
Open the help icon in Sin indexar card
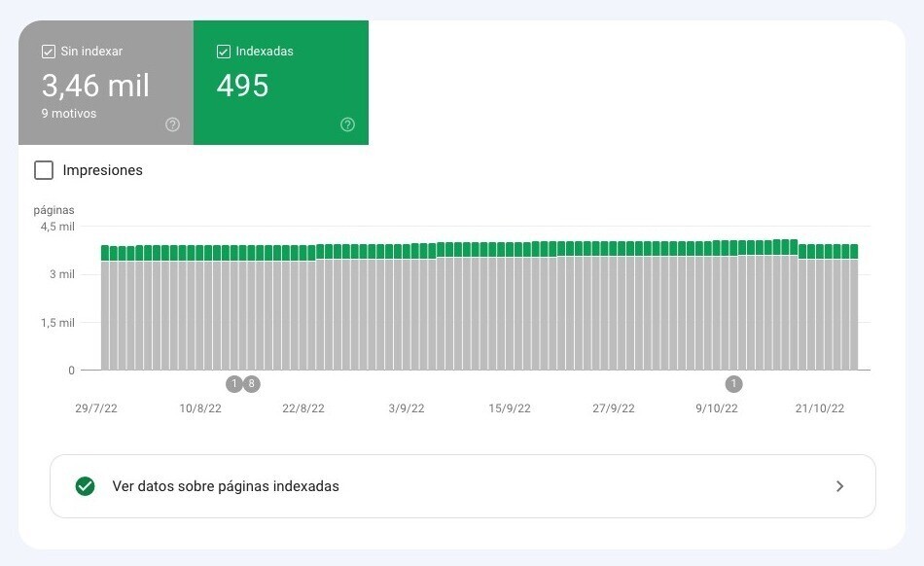pos(173,124)
